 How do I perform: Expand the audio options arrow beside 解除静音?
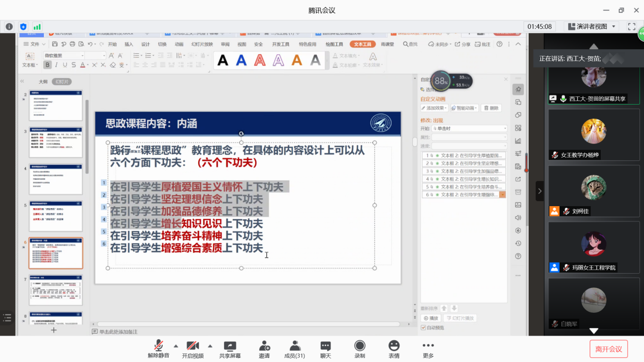(176, 346)
